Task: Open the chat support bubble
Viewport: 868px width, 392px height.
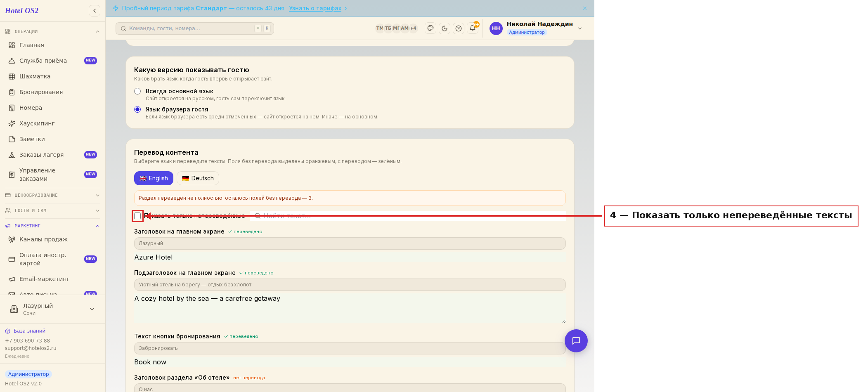Action: point(576,341)
